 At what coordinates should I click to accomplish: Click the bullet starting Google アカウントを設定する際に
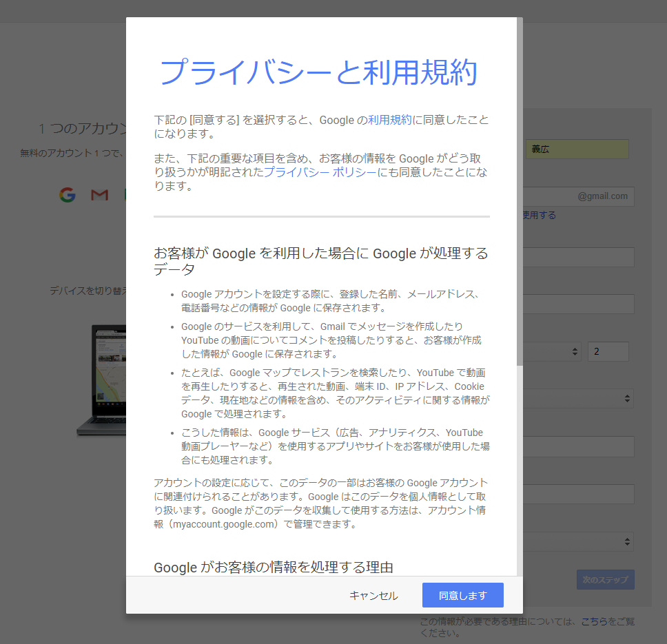(x=332, y=301)
